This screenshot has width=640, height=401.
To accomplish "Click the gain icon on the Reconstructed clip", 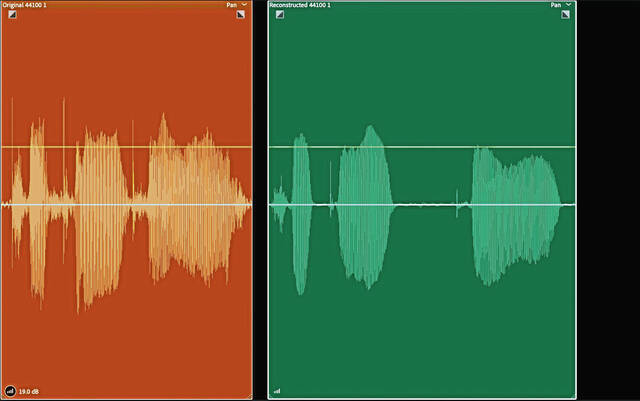I will (x=276, y=390).
